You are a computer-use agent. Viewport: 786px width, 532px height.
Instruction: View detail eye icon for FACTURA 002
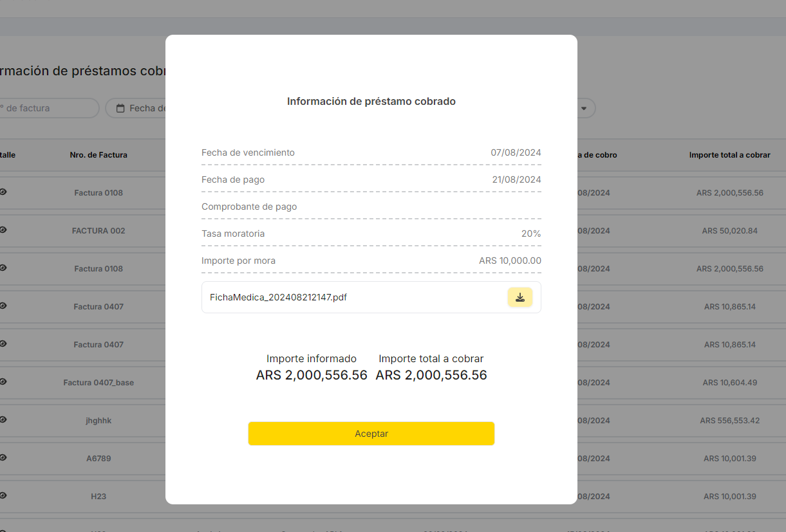[x=3, y=230]
